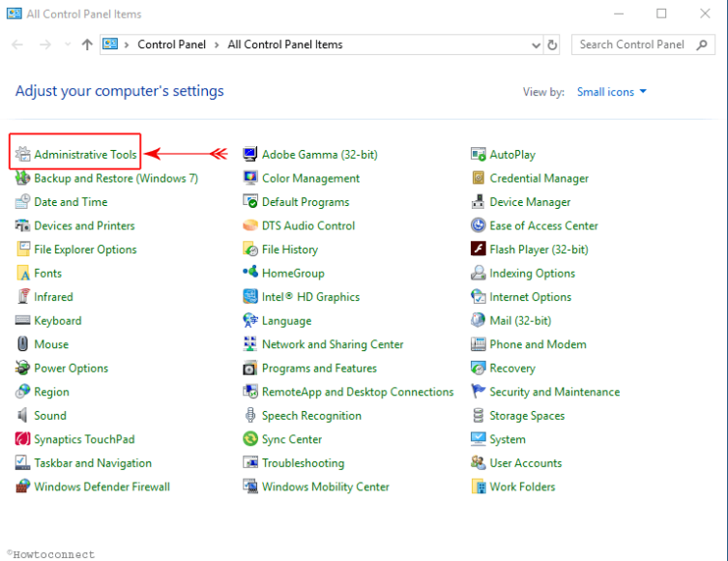Image resolution: width=728 pixels, height=561 pixels.
Task: Open the Mail (32-bit) link
Action: point(520,320)
